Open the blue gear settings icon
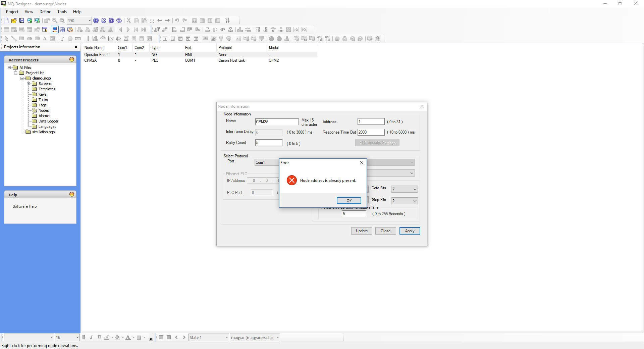Screen dimensions: 644x349 click(104, 20)
